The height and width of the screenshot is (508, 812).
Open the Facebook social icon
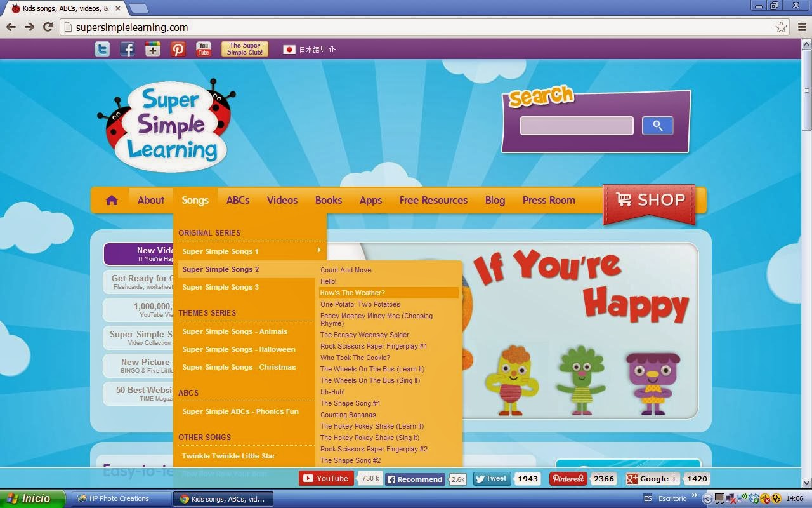(x=128, y=49)
